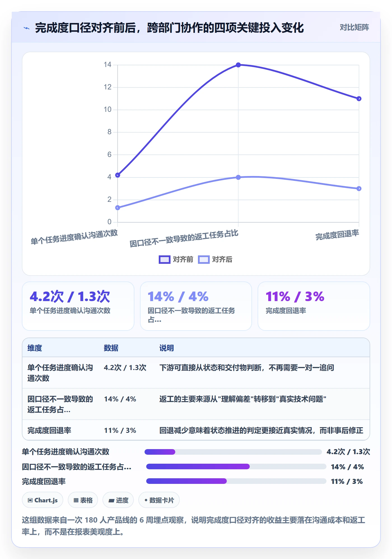
Task: Click the 说明 column header
Action: click(x=167, y=348)
